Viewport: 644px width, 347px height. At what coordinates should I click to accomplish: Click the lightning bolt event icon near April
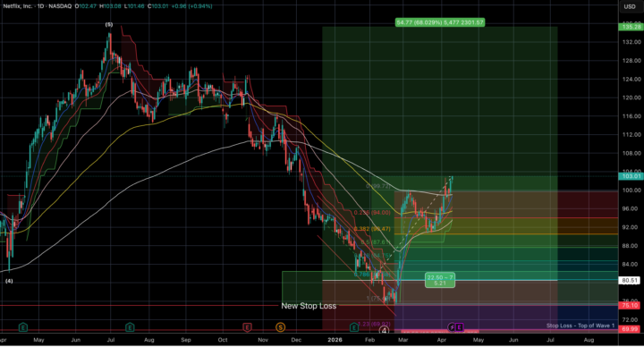(x=452, y=327)
